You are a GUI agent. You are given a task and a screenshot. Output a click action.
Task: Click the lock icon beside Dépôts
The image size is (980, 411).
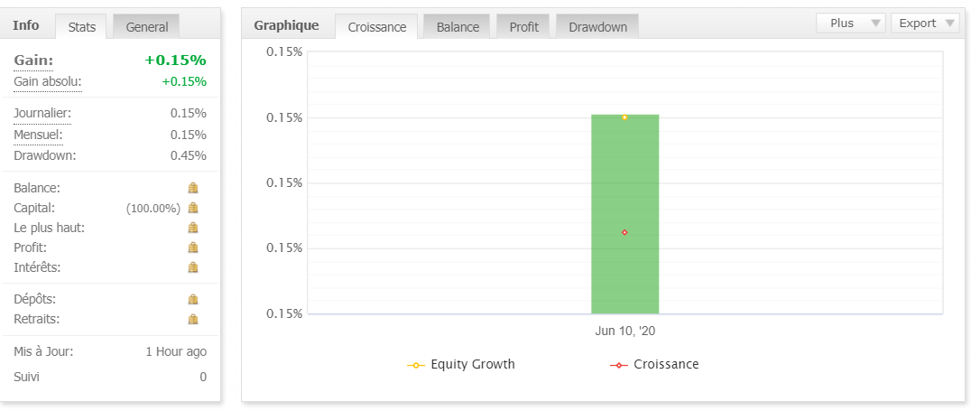coord(192,299)
